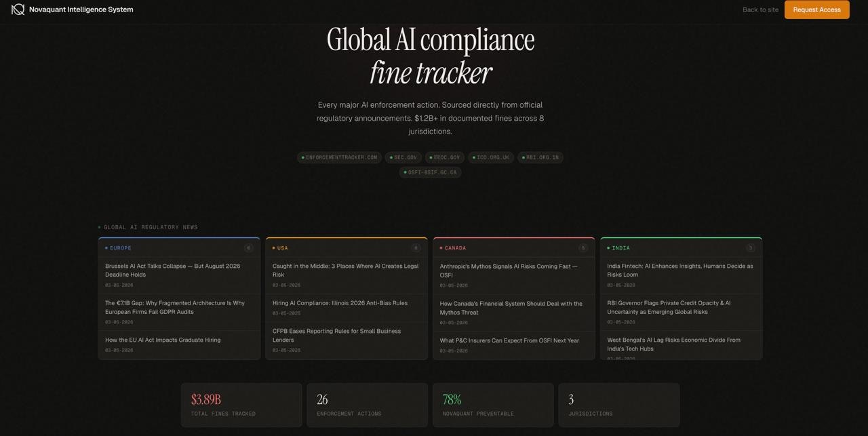Click the Novaquant logo icon
This screenshot has height=436, width=868.
click(18, 9)
